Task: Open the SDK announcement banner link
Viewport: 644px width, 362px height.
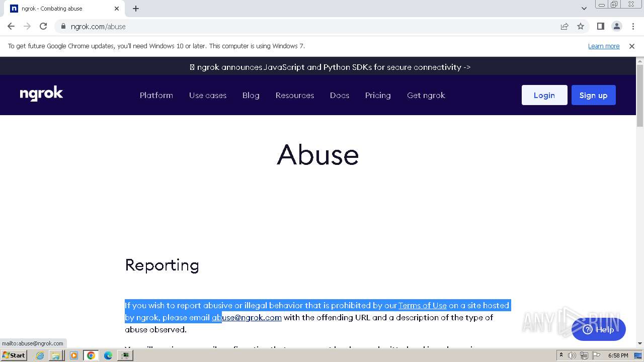Action: click(x=330, y=67)
